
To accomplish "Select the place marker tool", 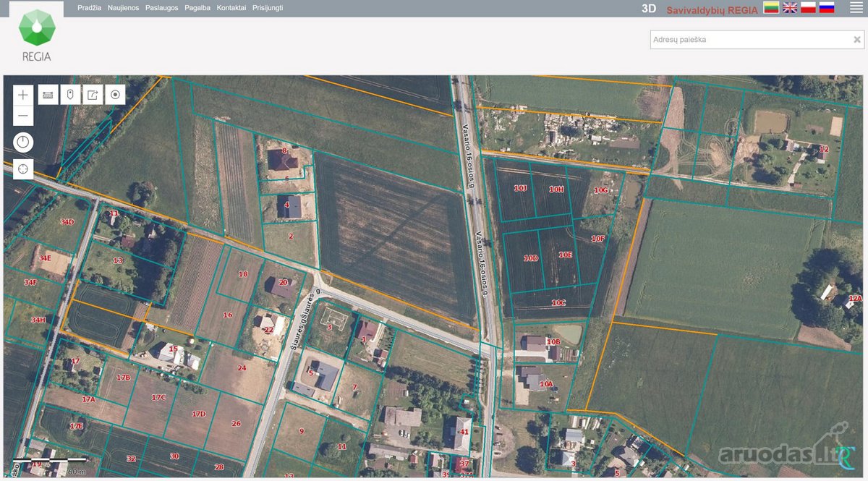I will [70, 95].
